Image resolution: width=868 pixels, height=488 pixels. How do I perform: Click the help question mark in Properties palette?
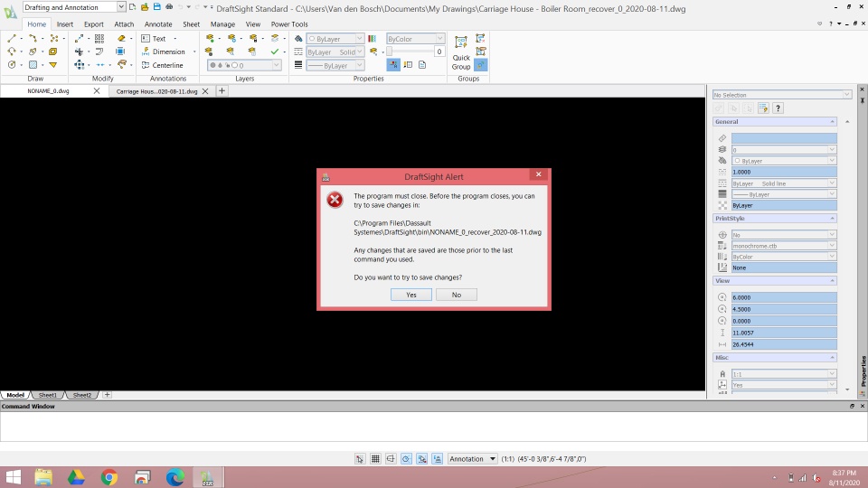click(x=778, y=108)
